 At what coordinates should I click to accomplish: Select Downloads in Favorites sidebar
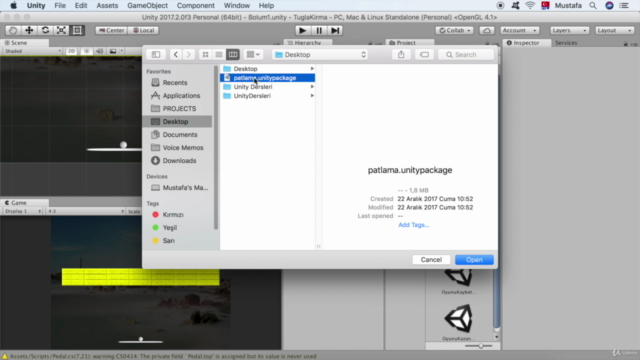pos(178,161)
